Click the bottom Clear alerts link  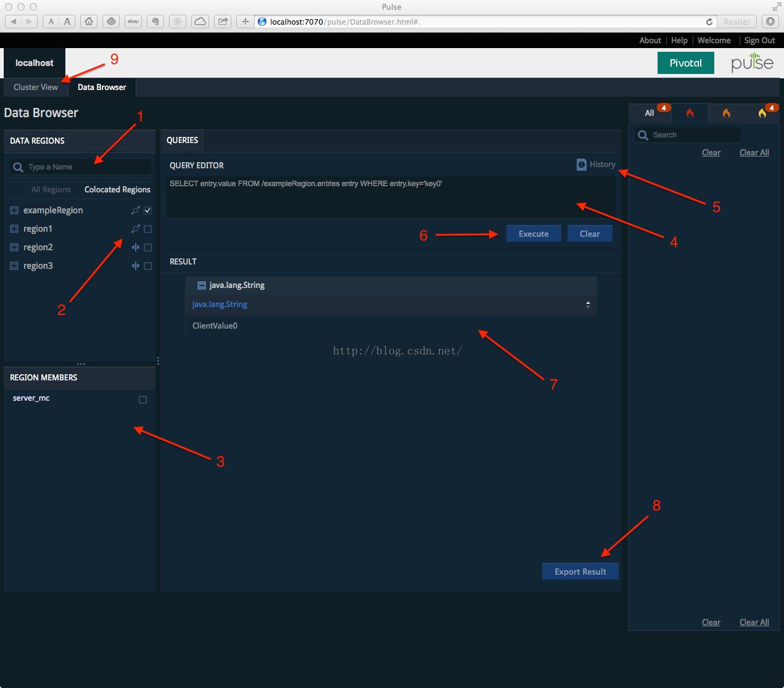(711, 623)
